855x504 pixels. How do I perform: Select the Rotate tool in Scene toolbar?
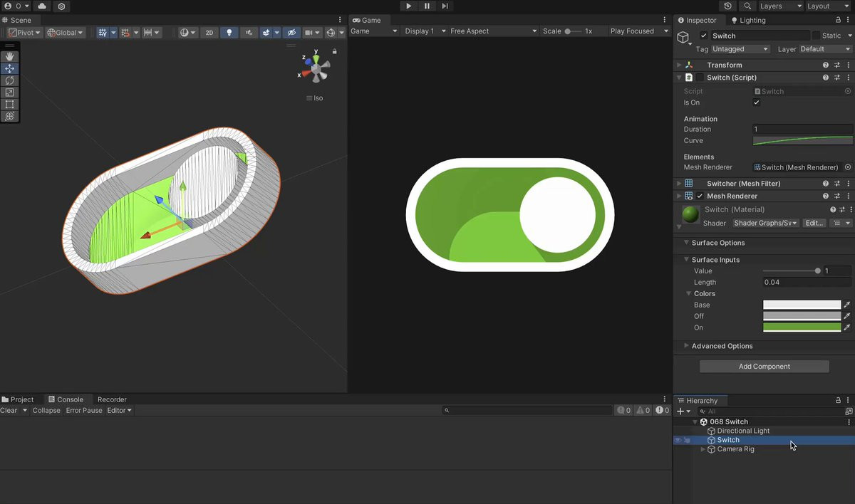click(x=9, y=80)
